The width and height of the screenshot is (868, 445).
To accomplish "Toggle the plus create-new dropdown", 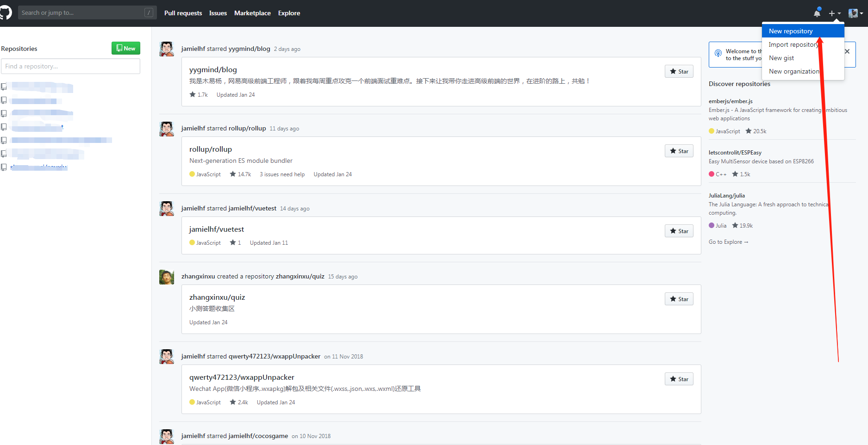I will (835, 13).
